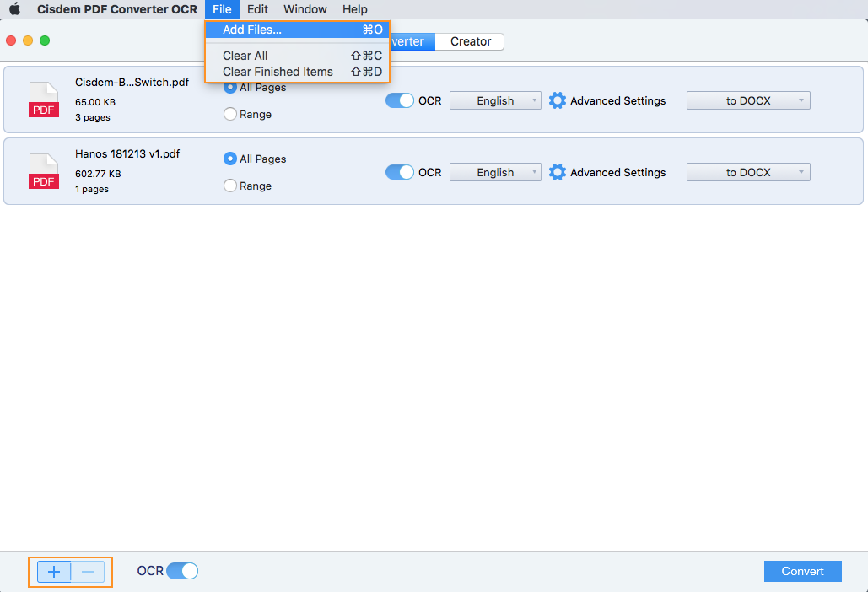868x592 pixels.
Task: Open the Apple menu
Action: coord(15,8)
